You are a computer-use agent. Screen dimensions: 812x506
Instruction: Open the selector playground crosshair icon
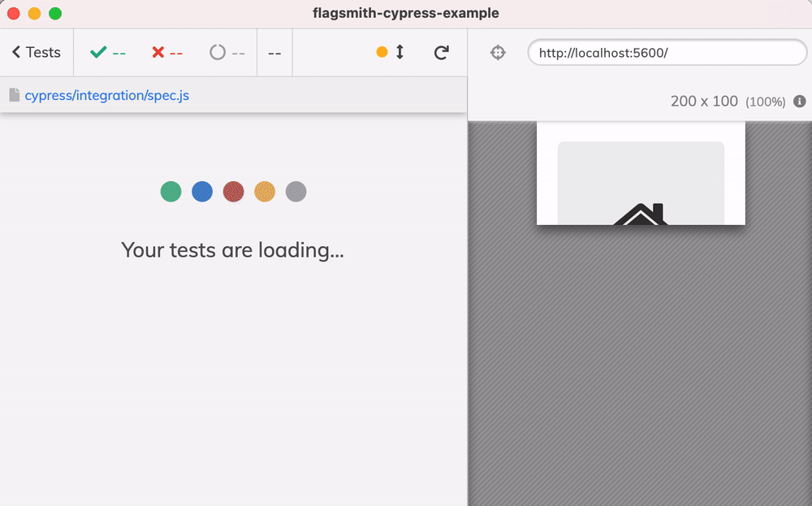tap(498, 52)
